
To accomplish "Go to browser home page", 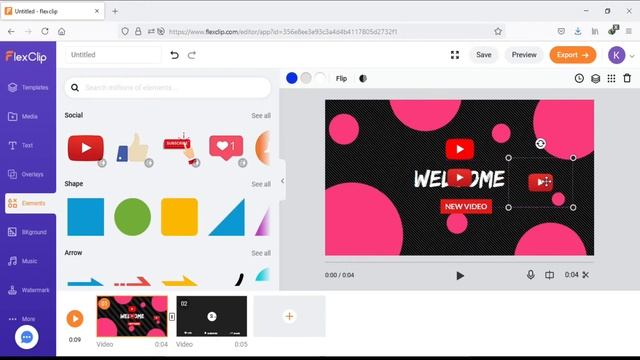I will tap(62, 31).
